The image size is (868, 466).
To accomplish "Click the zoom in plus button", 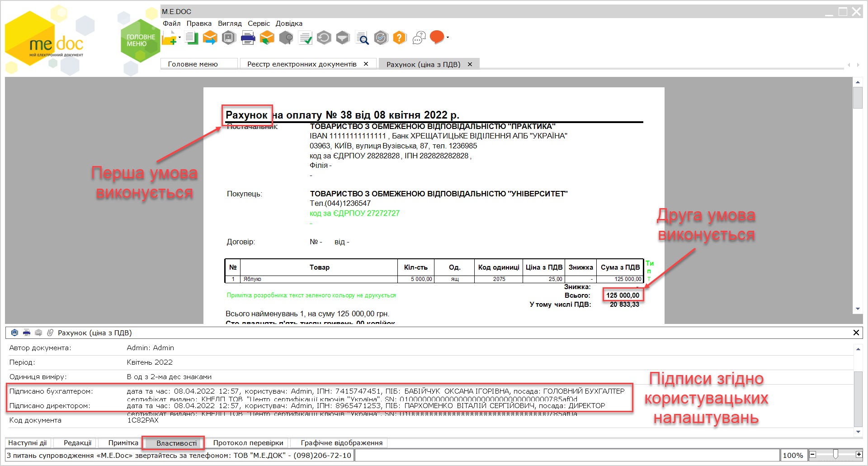I will [x=859, y=455].
